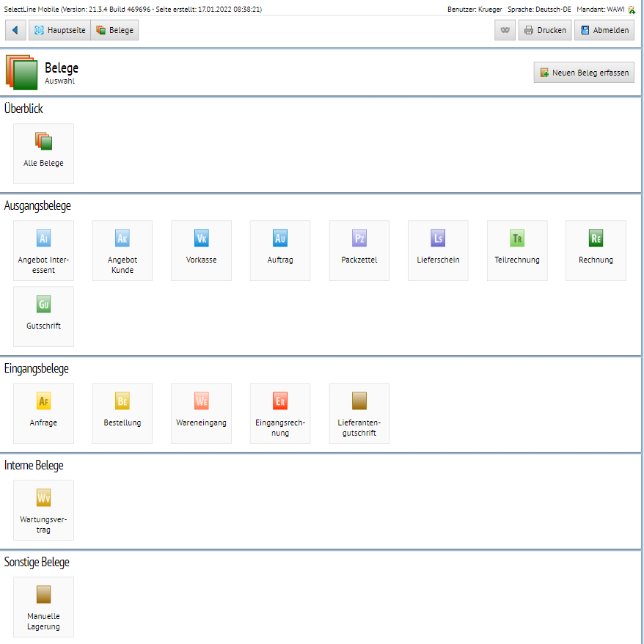This screenshot has width=644, height=644.
Task: Open the Gutschrift tile
Action: pos(43,317)
